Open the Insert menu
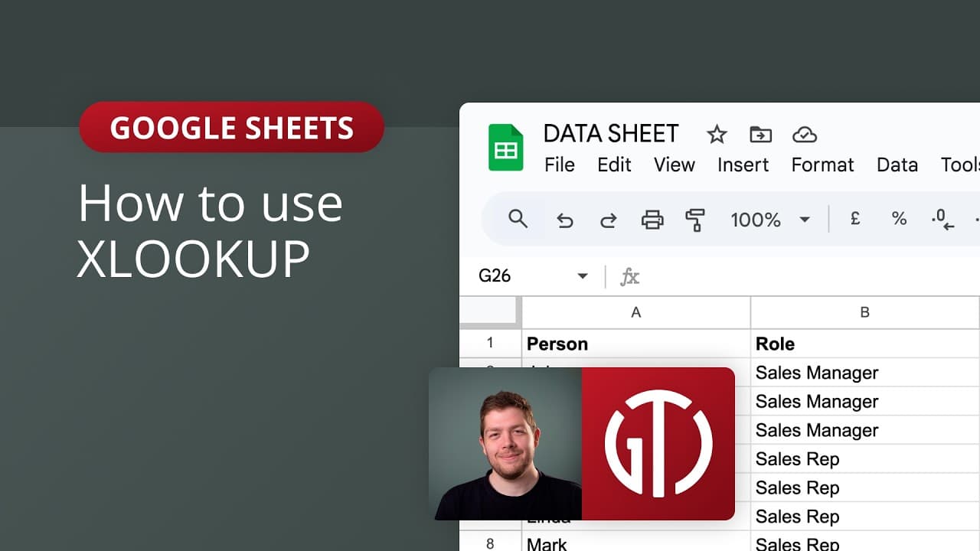The height and width of the screenshot is (551, 980). click(x=743, y=165)
